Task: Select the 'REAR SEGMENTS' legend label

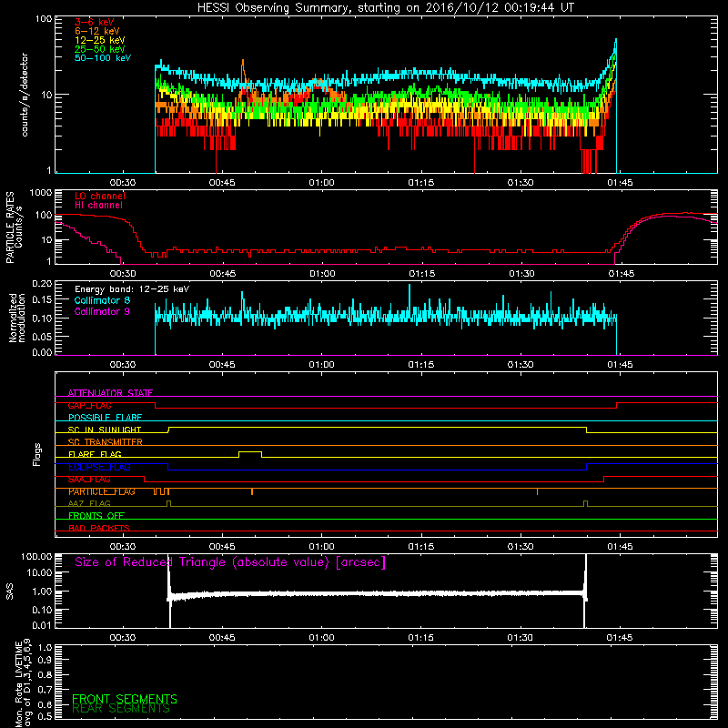Action: (121, 709)
